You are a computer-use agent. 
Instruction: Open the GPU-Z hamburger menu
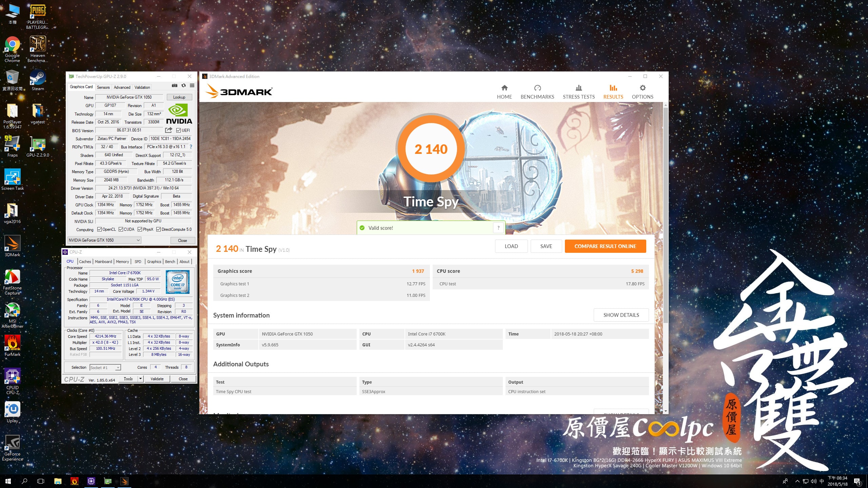(x=192, y=86)
